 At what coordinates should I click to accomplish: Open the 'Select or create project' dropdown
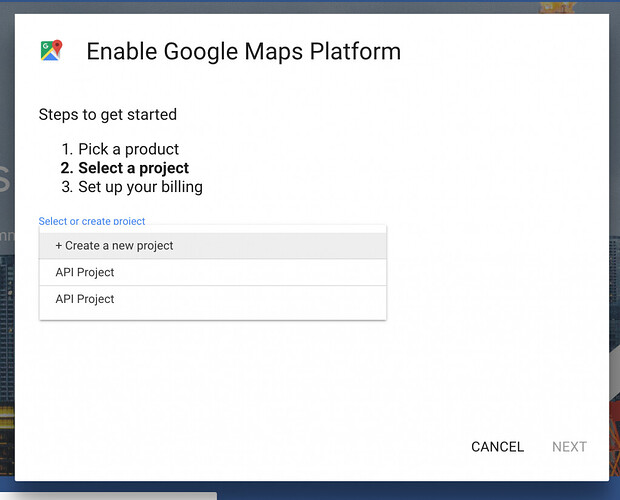tap(92, 221)
